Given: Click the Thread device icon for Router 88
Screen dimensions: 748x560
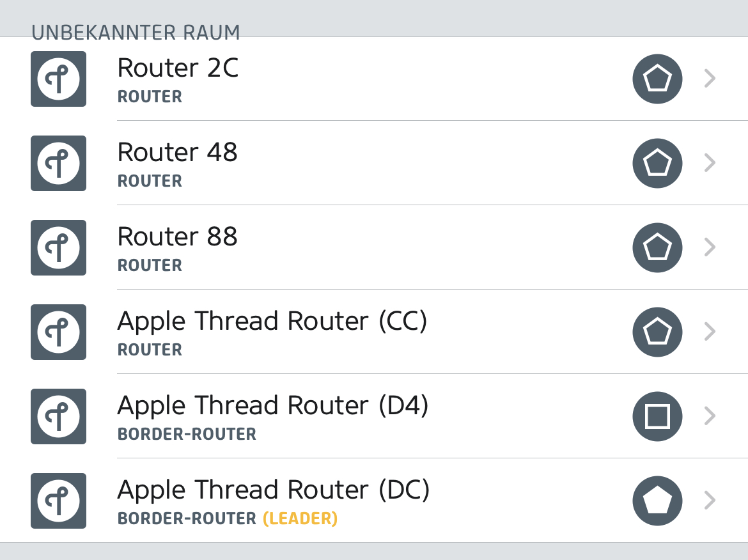Looking at the screenshot, I should [58, 247].
